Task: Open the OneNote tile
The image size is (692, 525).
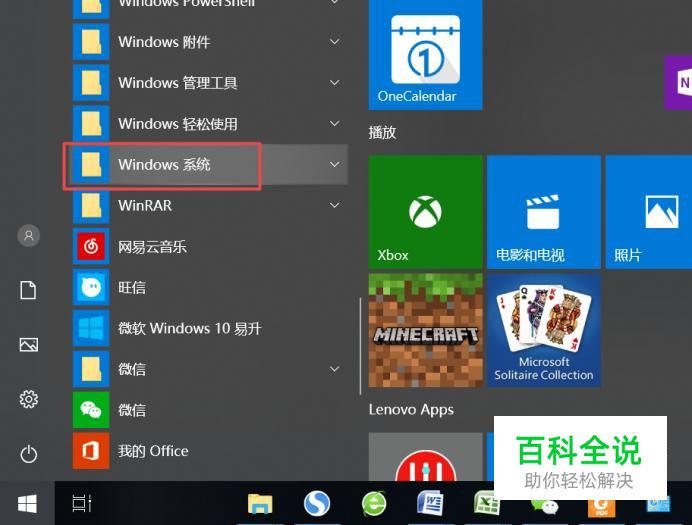Action: (678, 82)
